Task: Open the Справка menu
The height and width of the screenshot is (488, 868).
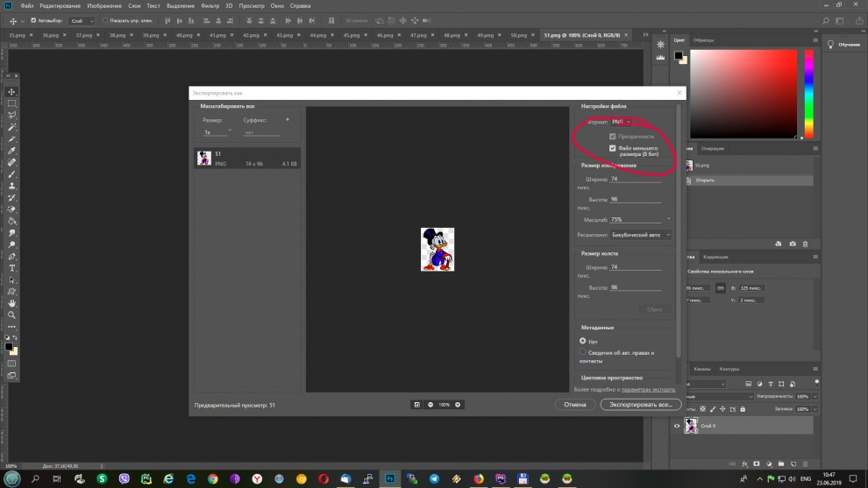Action: (300, 5)
